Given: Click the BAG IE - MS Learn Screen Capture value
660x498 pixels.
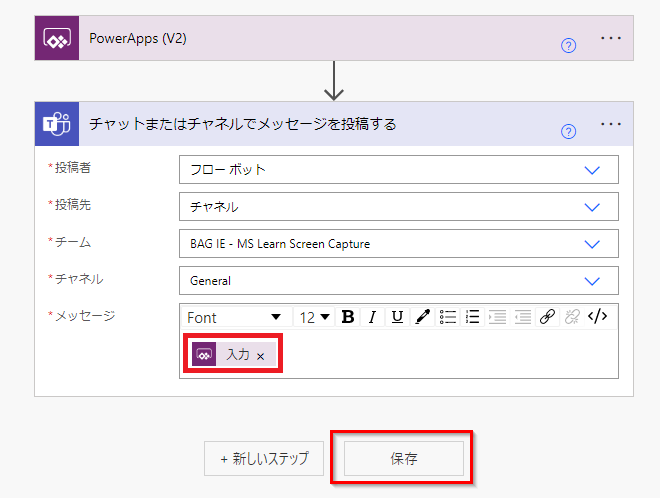Looking at the screenshot, I should point(280,244).
